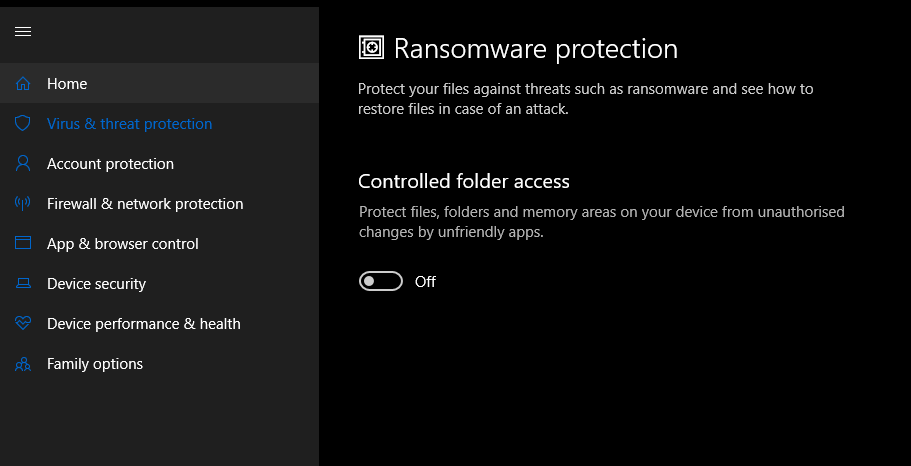Viewport: 911px width, 466px height.
Task: Click the antenna icon for Firewall protection
Action: point(23,203)
